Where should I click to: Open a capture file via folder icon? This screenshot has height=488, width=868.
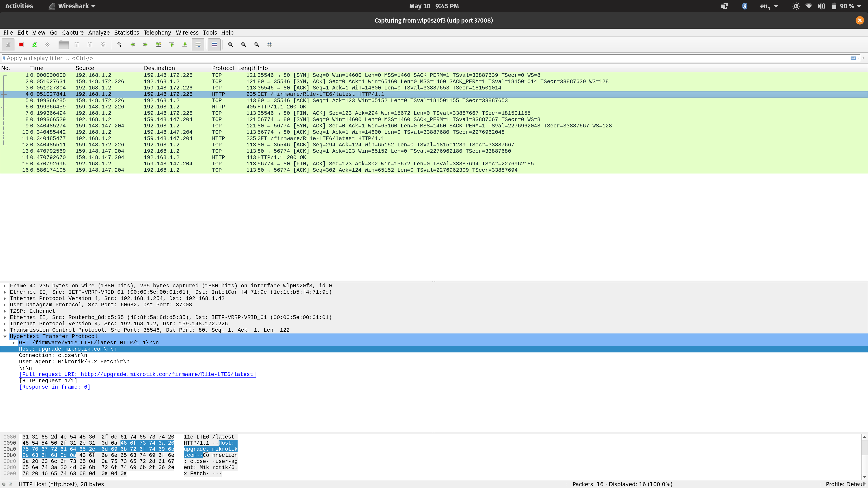pos(63,45)
